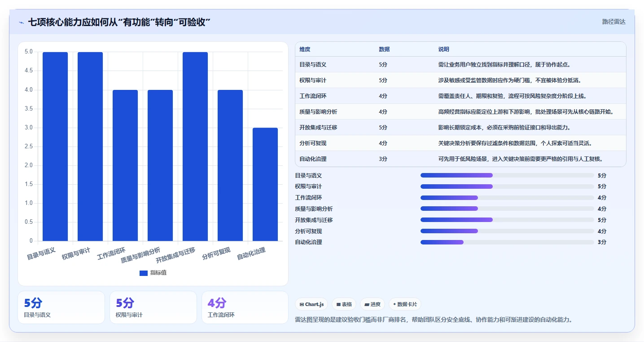Image resolution: width=644 pixels, height=342 pixels.
Task: Click the description starting 高频经营指标应能定位
Action: click(526, 112)
